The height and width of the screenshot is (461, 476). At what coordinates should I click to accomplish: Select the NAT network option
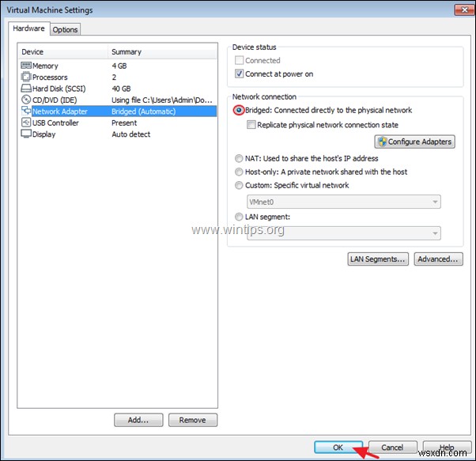[x=239, y=158]
